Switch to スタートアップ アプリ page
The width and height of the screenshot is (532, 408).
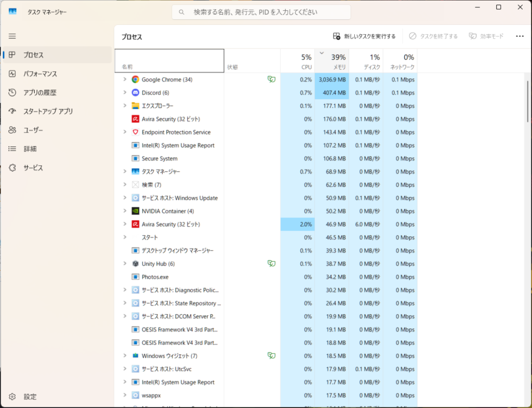click(48, 111)
